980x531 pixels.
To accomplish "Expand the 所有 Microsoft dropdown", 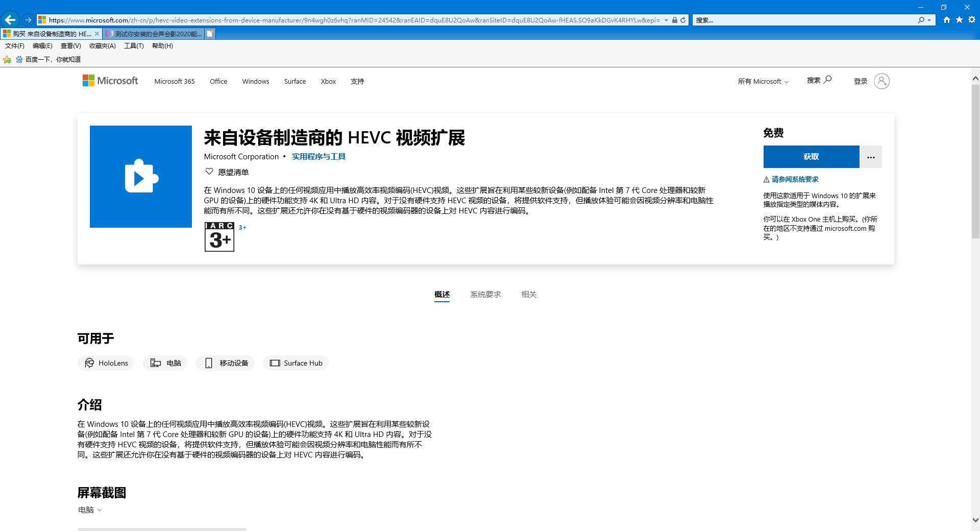I will 763,82.
